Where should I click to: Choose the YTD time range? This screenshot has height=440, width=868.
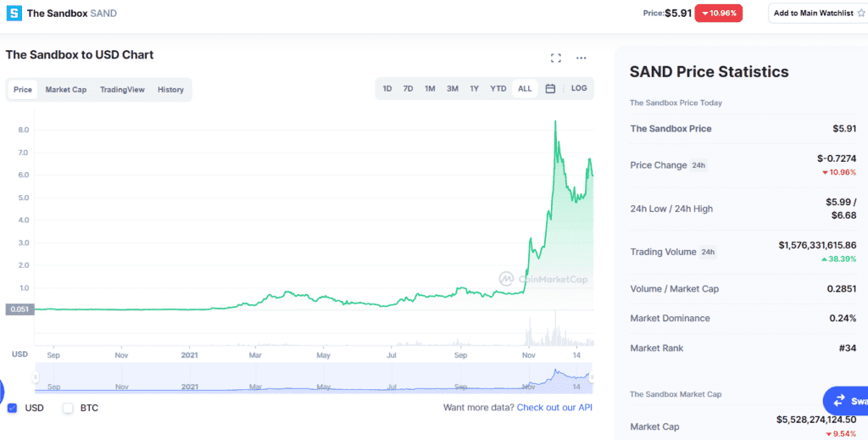click(x=498, y=89)
